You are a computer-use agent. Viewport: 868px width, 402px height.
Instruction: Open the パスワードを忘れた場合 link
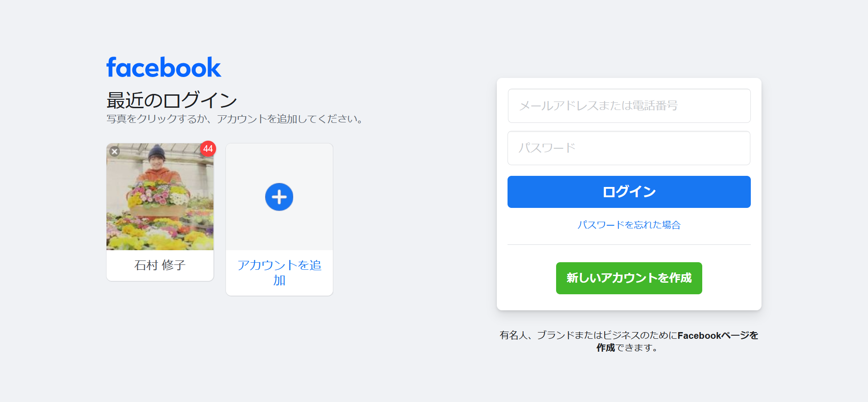pos(629,225)
